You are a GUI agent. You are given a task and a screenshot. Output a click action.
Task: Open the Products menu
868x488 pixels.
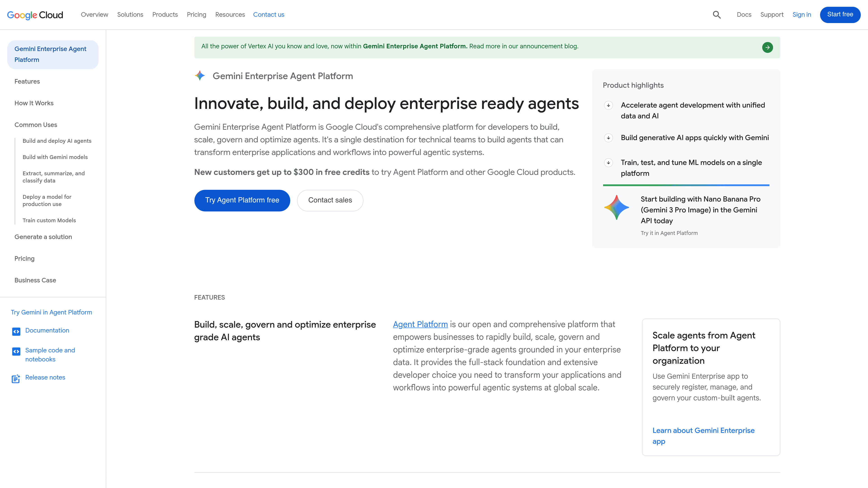pyautogui.click(x=165, y=14)
